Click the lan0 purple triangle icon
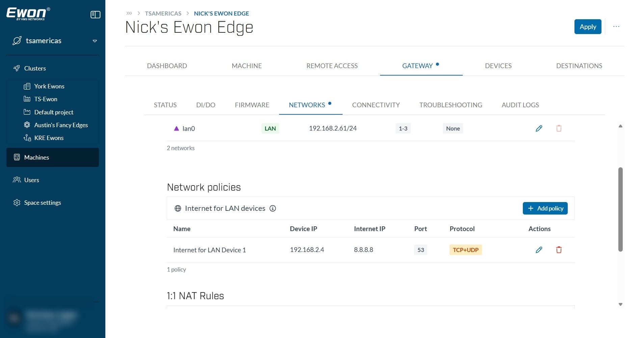644x338 pixels. tap(176, 128)
